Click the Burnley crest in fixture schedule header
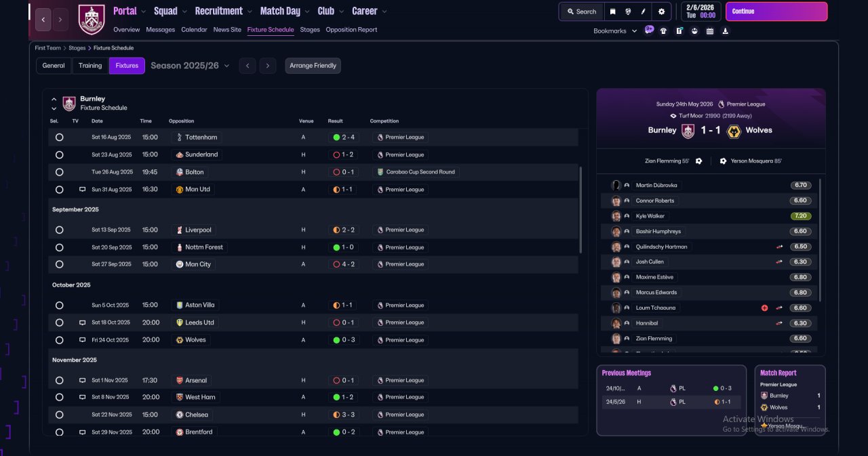Image resolution: width=868 pixels, height=456 pixels. (x=69, y=103)
